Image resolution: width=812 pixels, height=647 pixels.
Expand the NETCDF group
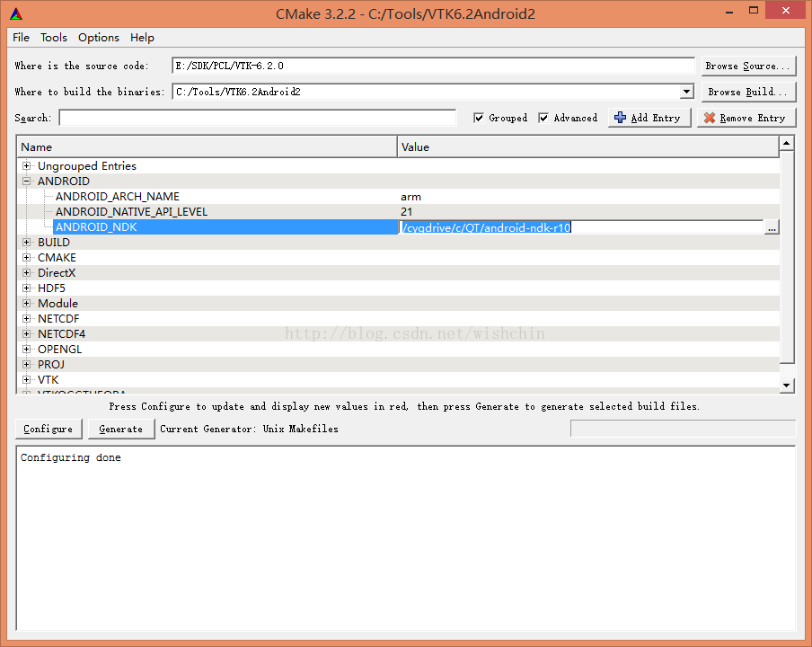26,319
